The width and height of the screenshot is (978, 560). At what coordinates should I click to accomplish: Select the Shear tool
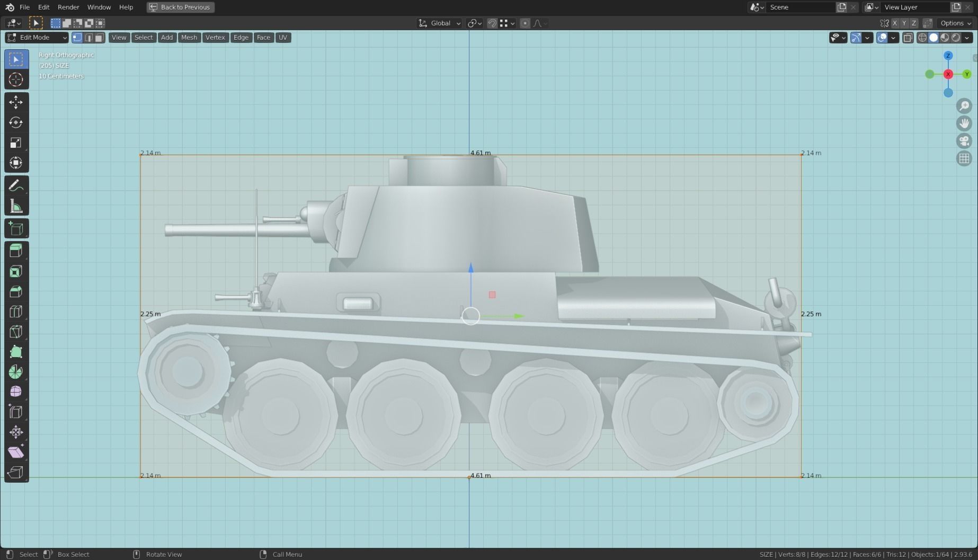coord(16,452)
